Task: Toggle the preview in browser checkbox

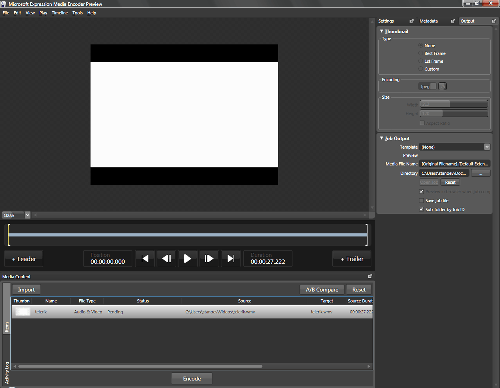Action: [x=422, y=192]
